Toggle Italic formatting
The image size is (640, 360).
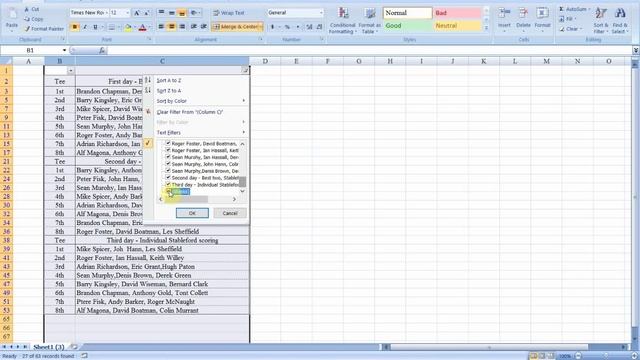[85, 27]
